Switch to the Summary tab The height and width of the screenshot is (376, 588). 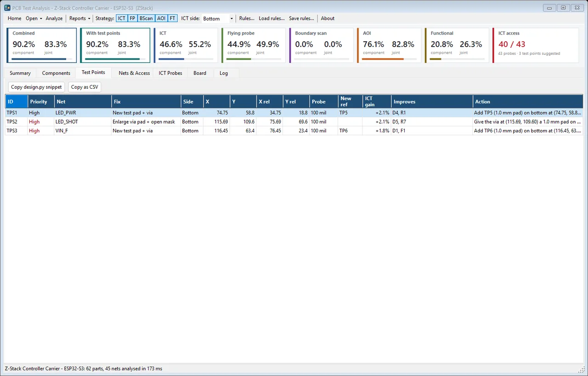[x=20, y=73]
